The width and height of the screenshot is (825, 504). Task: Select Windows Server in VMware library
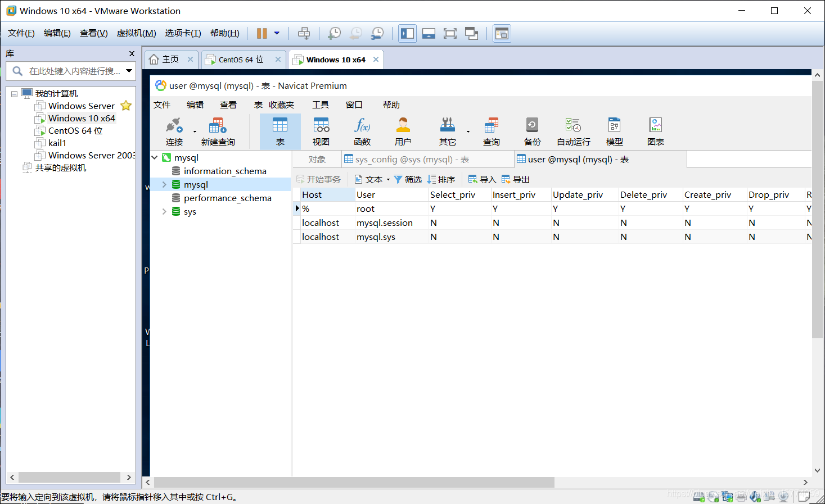81,106
